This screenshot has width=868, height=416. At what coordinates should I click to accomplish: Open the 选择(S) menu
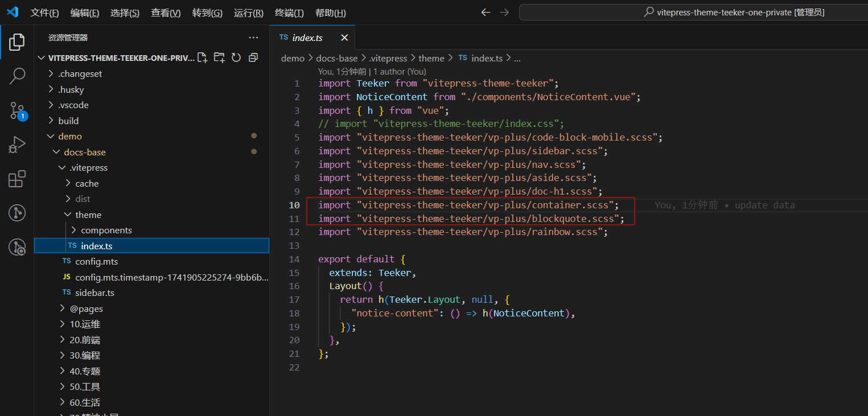coord(125,13)
